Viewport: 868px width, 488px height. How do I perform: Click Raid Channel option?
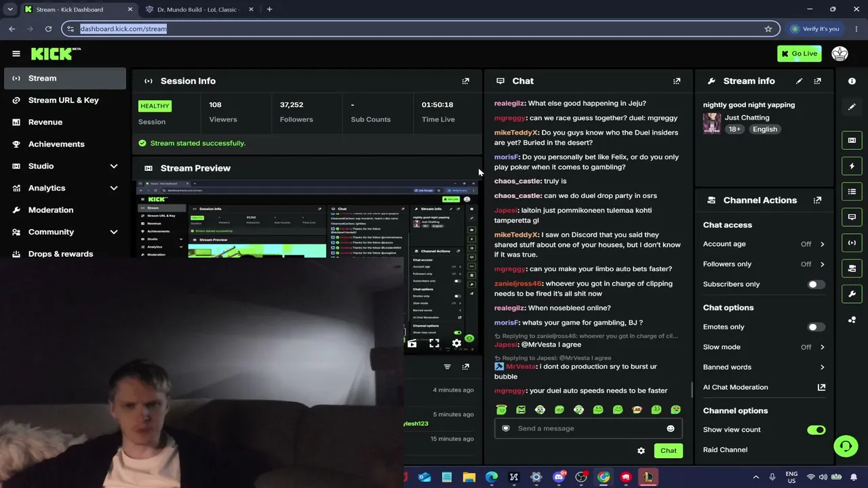[x=725, y=450]
